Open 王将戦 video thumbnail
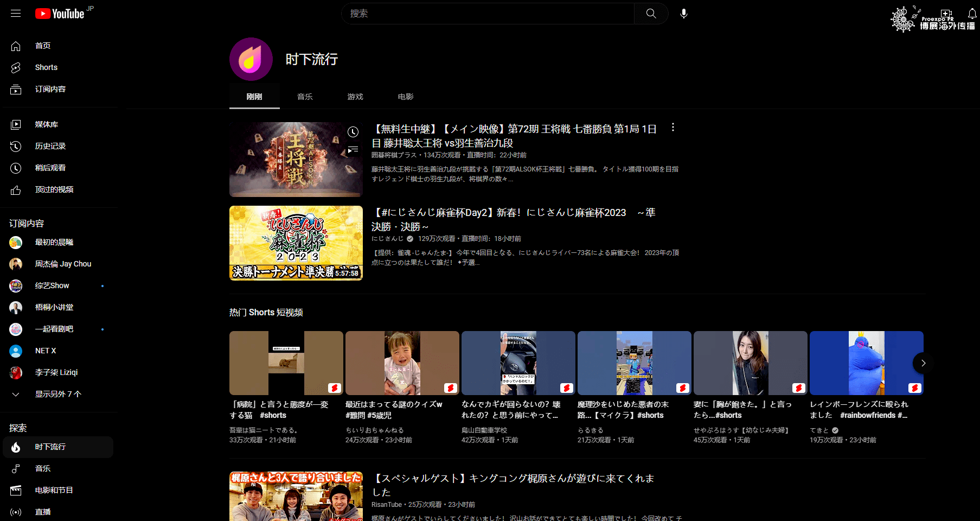The image size is (980, 521). [296, 160]
